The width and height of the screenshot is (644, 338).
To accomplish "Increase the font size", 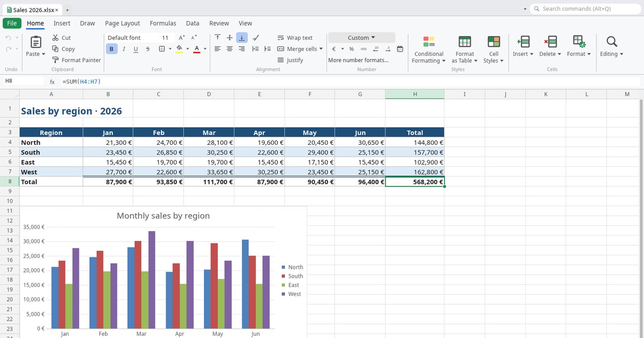I will coord(182,38).
